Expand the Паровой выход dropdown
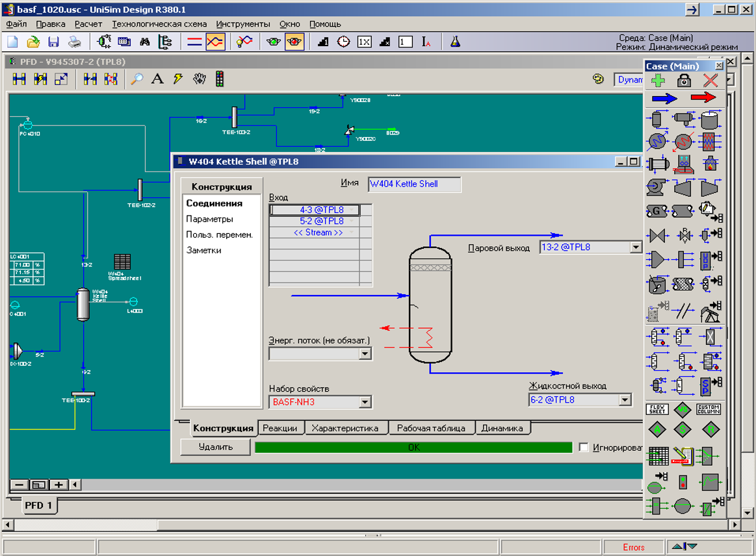756x556 pixels. coord(636,247)
